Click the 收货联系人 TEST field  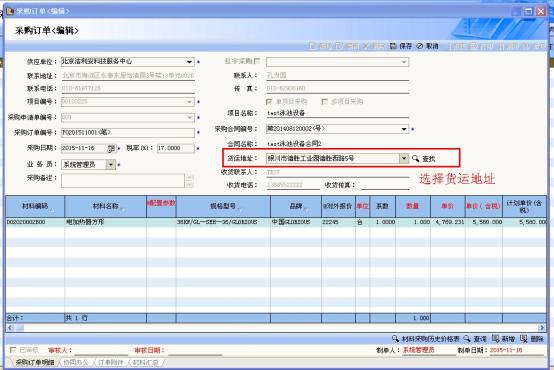coord(337,172)
